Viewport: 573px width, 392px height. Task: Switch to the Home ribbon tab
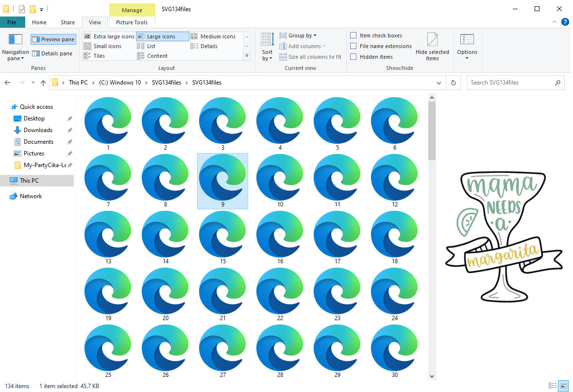pyautogui.click(x=39, y=22)
